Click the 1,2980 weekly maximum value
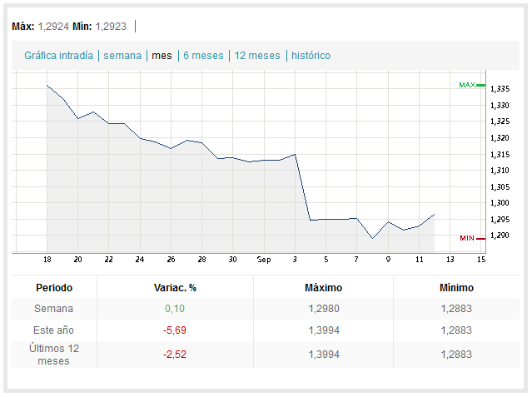Image resolution: width=532 pixels, height=397 pixels. coord(323,309)
